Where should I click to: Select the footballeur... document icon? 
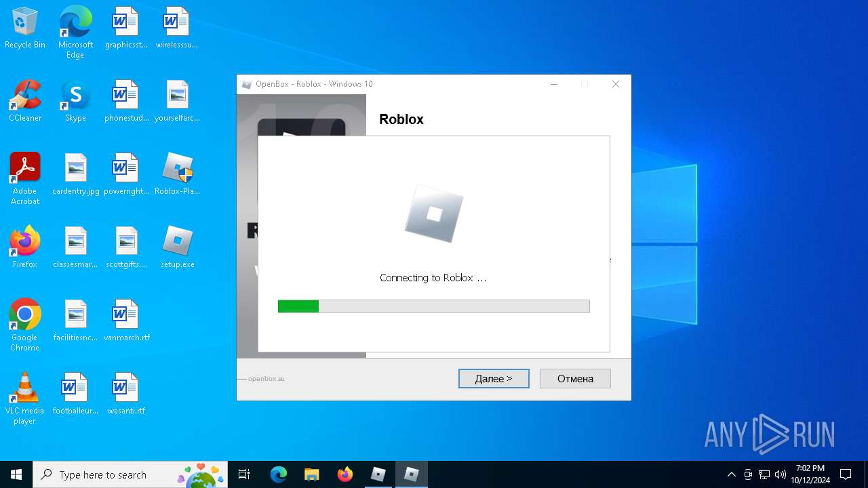(x=75, y=394)
